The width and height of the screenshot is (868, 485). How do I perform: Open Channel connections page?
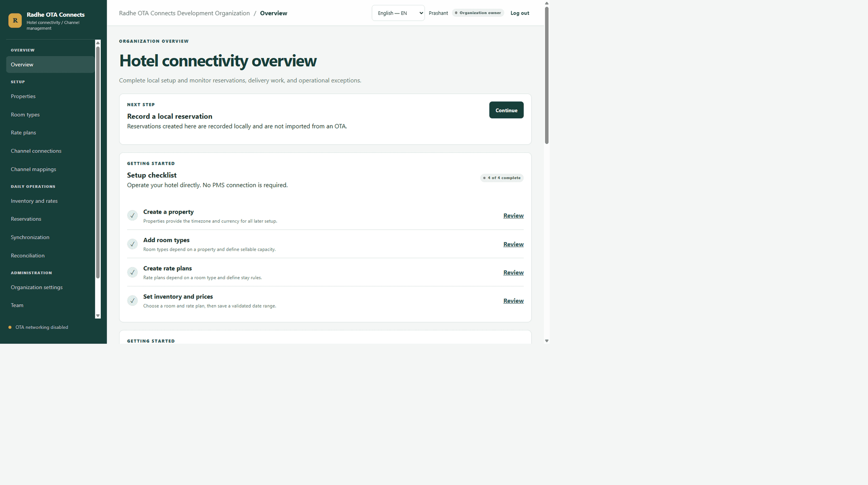point(50,151)
